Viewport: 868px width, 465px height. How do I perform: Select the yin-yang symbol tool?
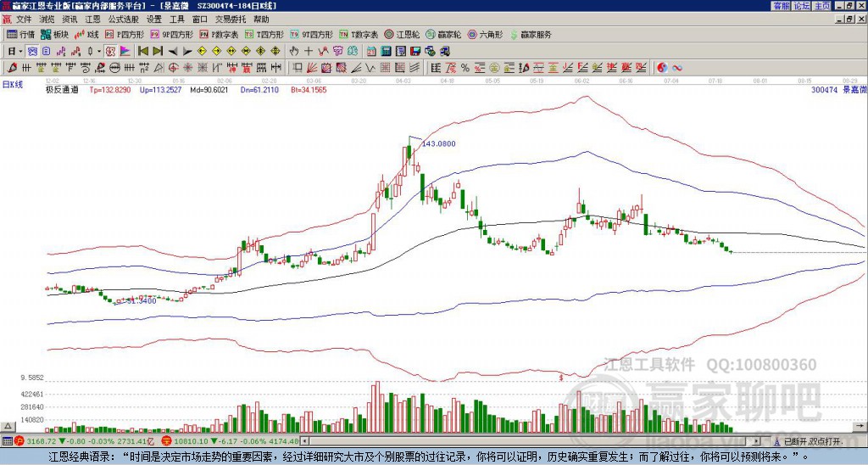click(662, 68)
